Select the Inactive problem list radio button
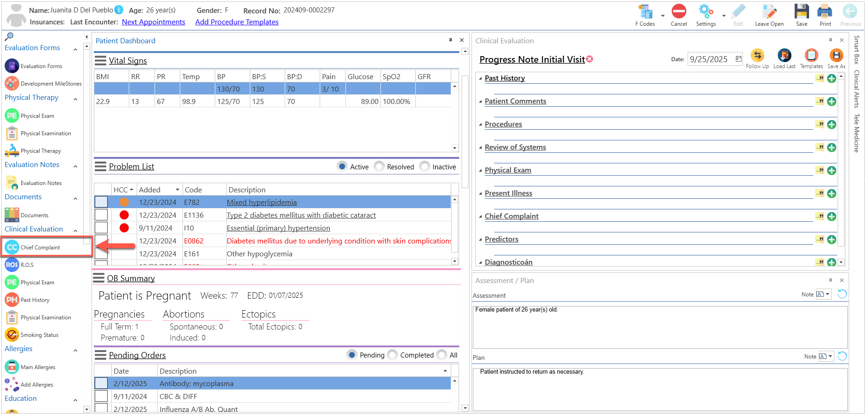 click(x=425, y=166)
